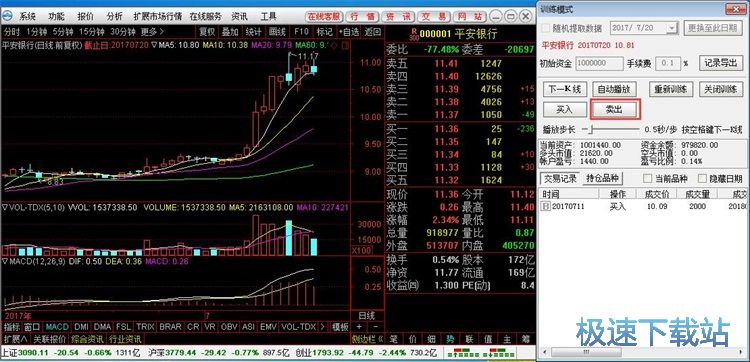This screenshot has width=750, height=362.
Task: Select the 主 main-force view in side bar
Action: 507,339
